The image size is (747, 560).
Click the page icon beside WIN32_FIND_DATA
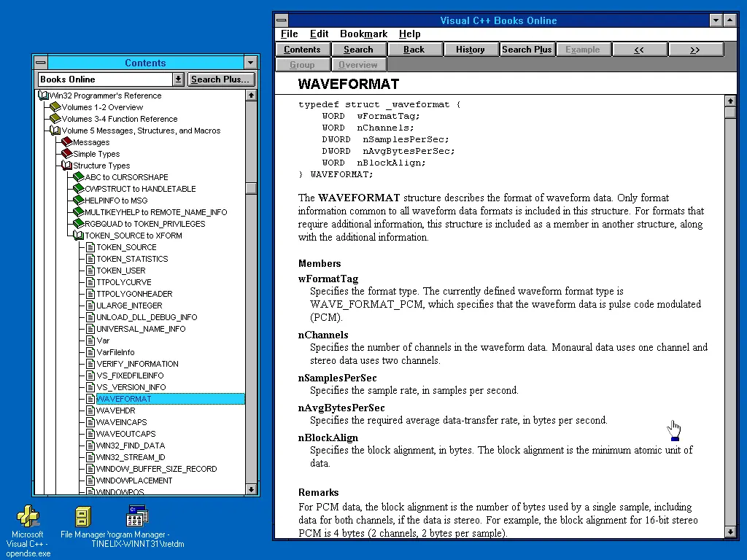(90, 446)
